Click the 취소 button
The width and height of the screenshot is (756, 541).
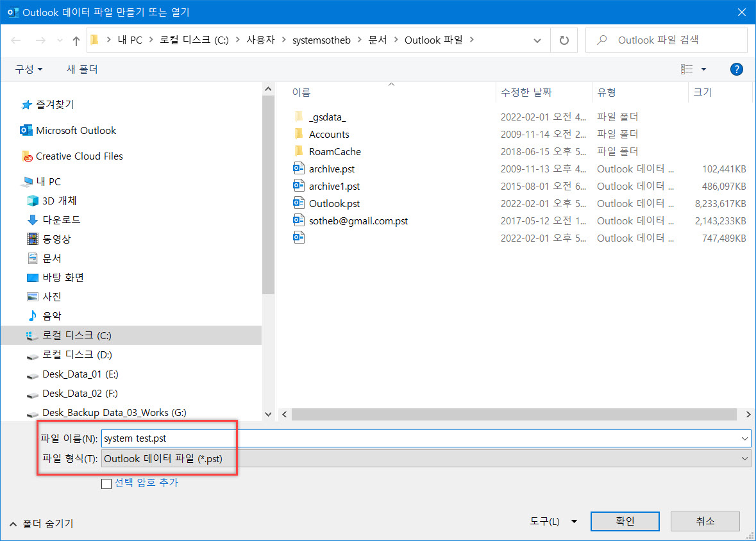point(705,521)
